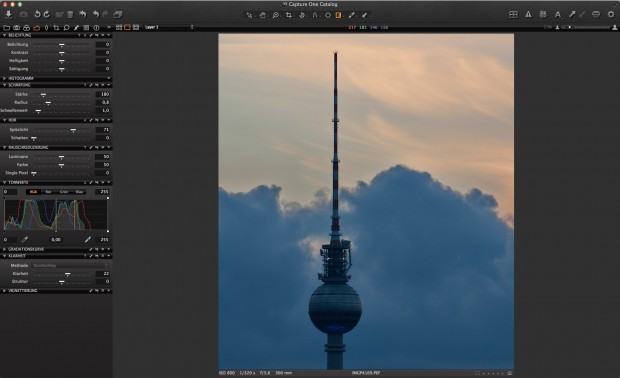Select the Blau channel in Tonwerte

[79, 192]
